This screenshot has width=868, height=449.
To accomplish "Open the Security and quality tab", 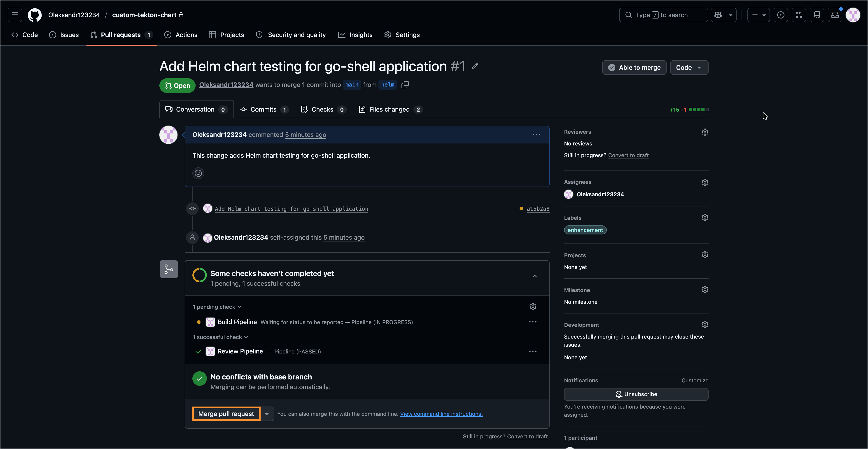I will [291, 35].
